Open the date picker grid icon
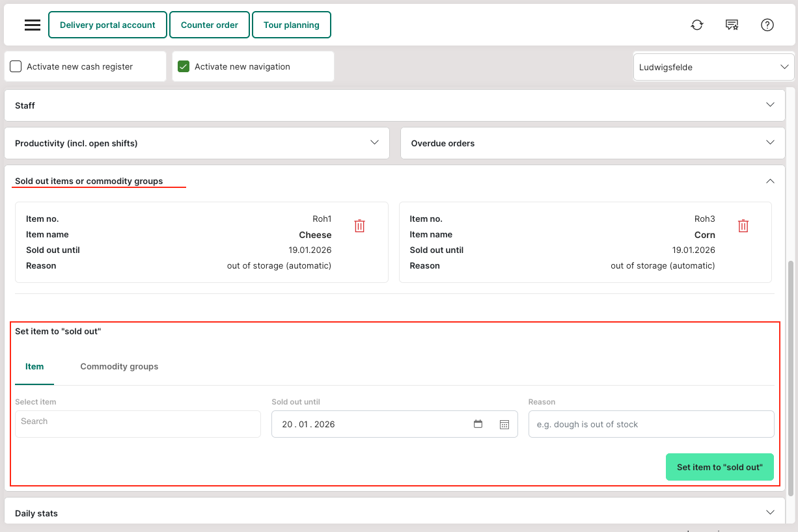 click(504, 424)
